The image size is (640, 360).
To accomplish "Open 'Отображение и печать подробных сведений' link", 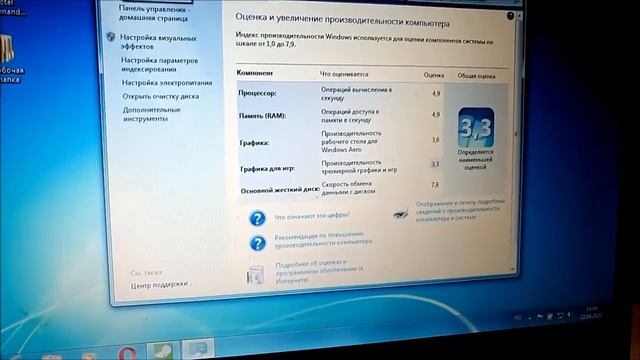I will [460, 210].
